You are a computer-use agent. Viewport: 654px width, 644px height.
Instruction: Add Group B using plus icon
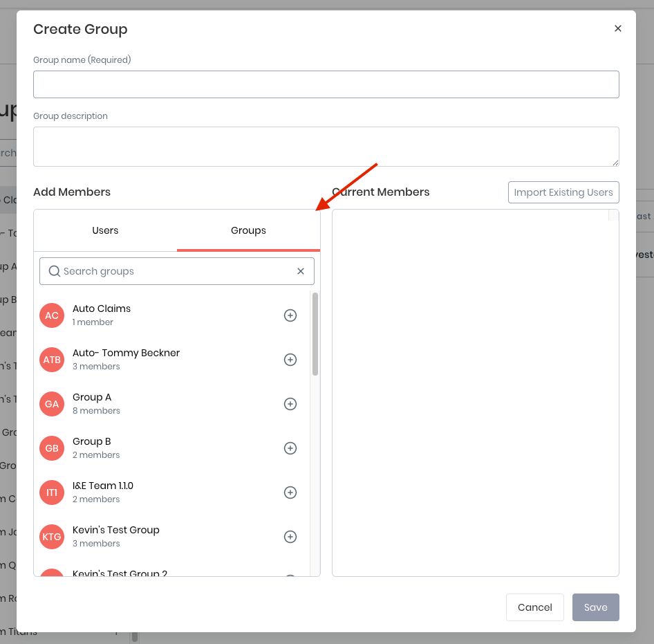coord(290,448)
